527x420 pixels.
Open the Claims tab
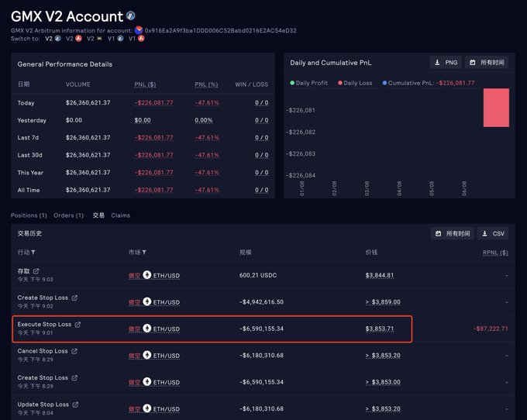click(x=121, y=215)
